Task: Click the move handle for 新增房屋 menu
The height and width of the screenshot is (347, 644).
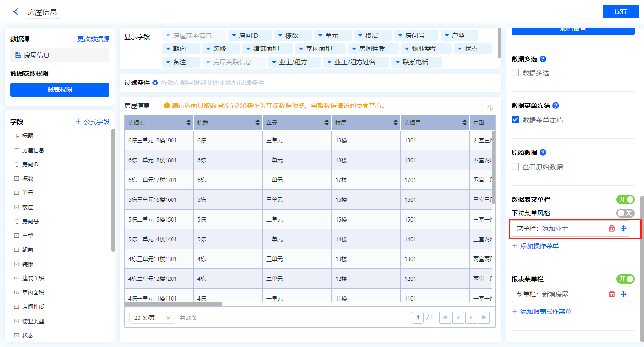Action: point(623,294)
